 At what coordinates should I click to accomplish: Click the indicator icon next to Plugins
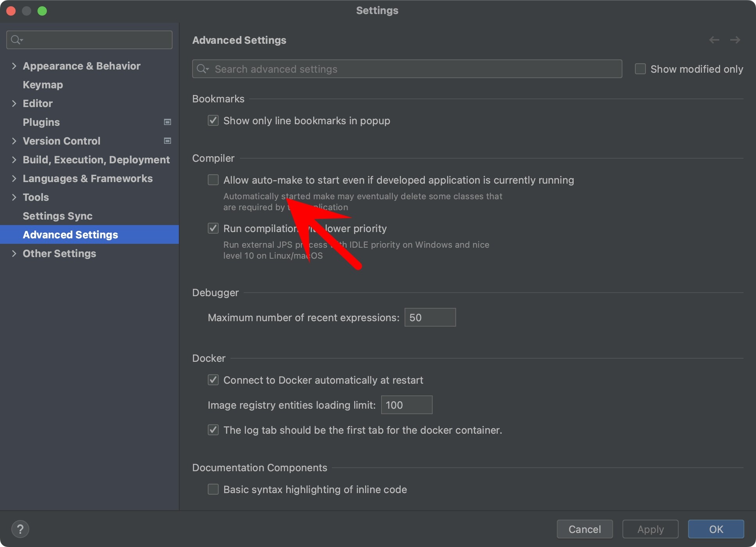click(167, 122)
